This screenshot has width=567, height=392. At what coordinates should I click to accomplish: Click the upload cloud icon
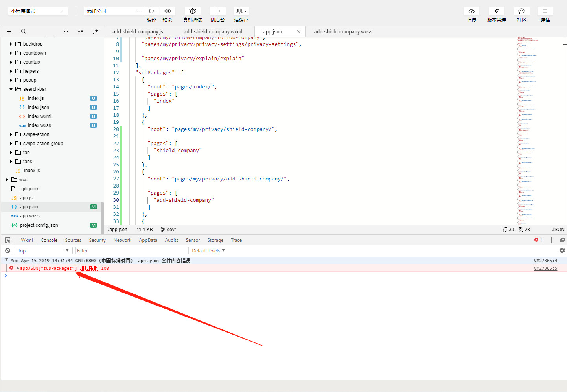click(x=471, y=11)
